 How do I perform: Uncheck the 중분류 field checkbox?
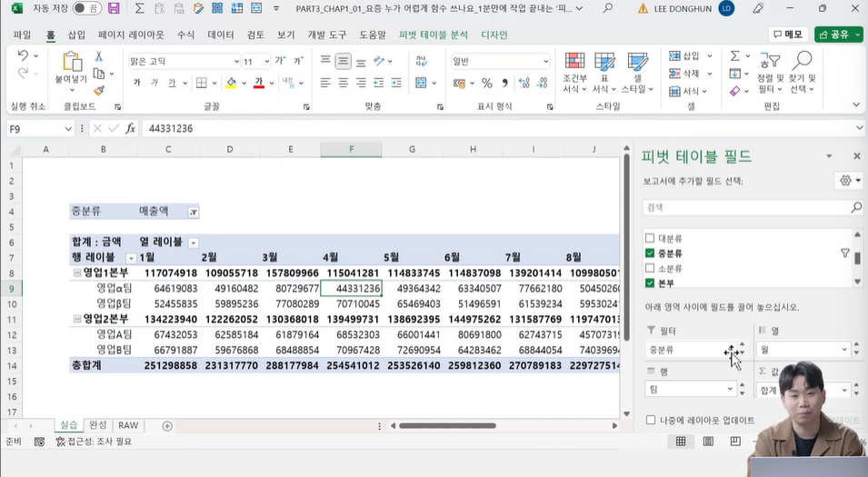[650, 253]
